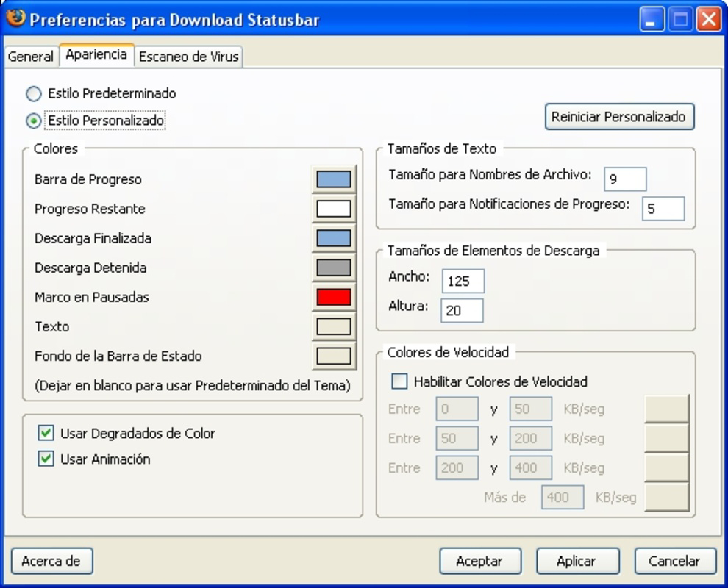This screenshot has width=728, height=588.
Task: Click the Firefox icon in title bar
Action: point(15,18)
